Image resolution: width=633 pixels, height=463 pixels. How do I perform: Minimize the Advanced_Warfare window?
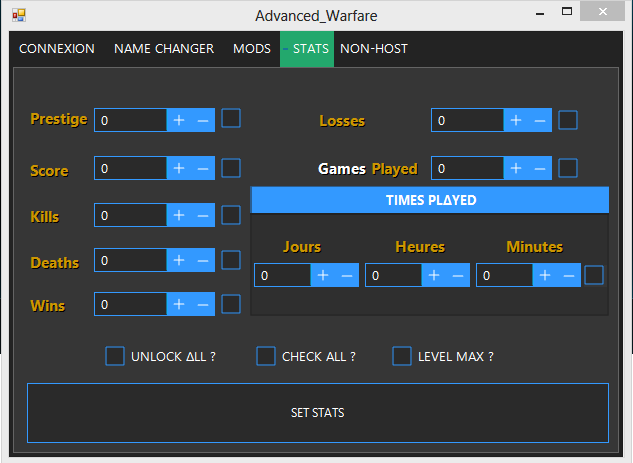pos(540,13)
